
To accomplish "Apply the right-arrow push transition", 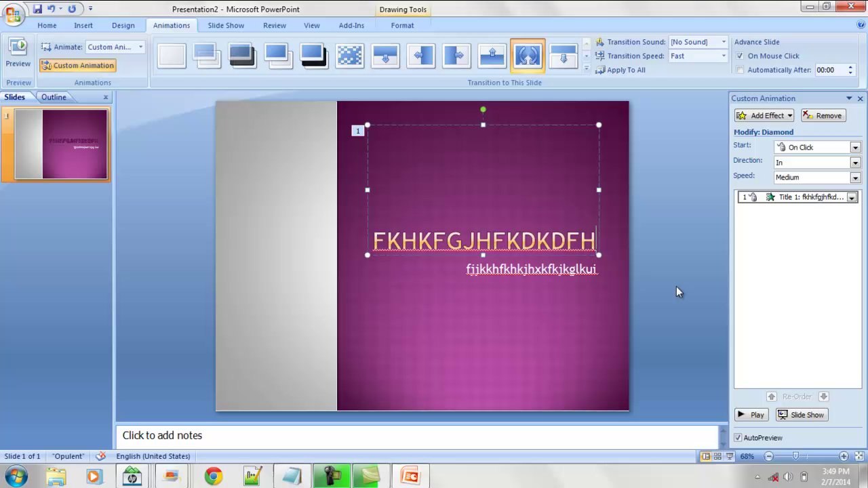I will (457, 56).
